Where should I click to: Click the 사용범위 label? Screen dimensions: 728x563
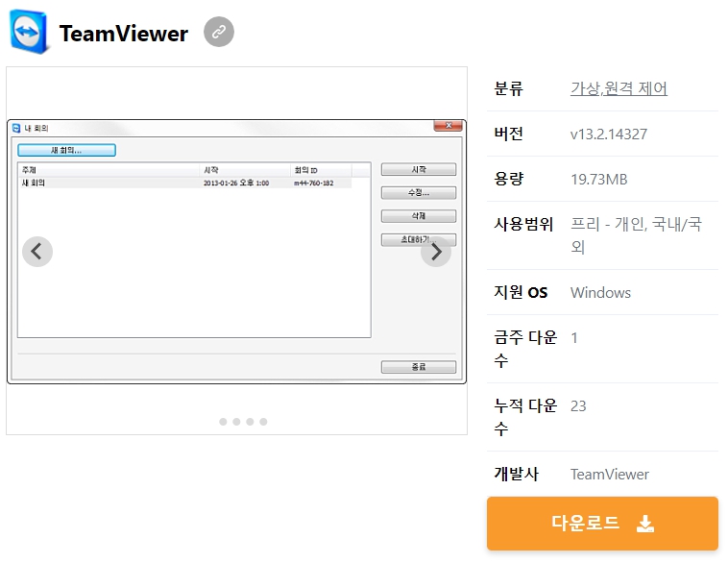pos(523,225)
